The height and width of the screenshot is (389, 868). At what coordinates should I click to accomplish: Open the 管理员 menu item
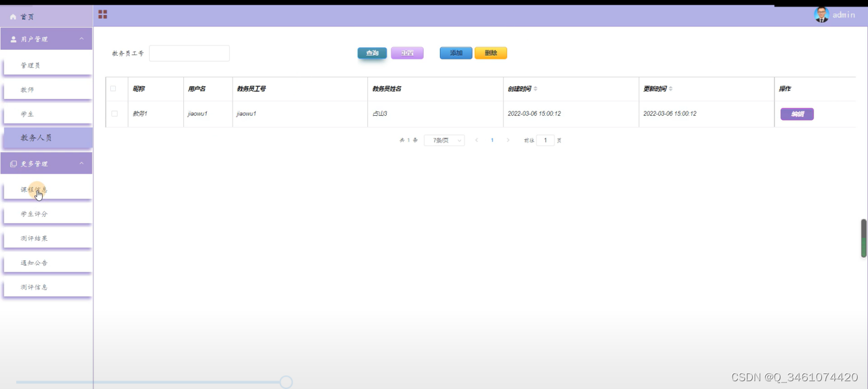47,65
